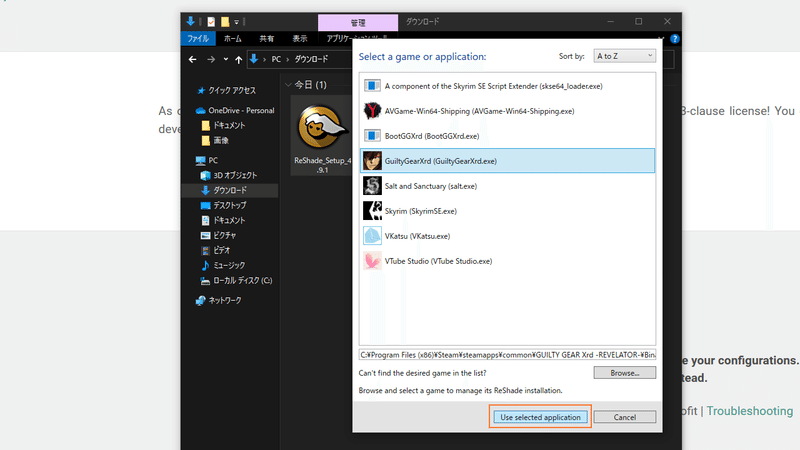This screenshot has width=800, height=450.
Task: Select Skyrim (SkyrimSE.exe) entry
Action: pos(507,211)
